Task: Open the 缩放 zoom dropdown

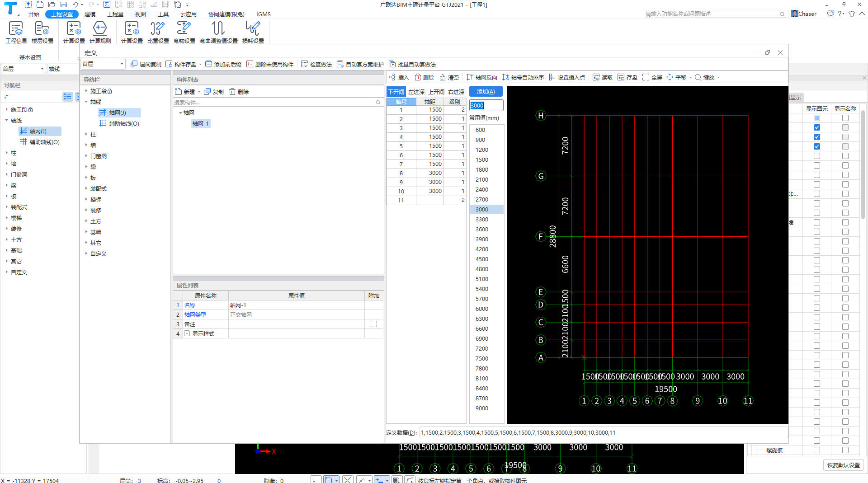Action: pyautogui.click(x=718, y=77)
